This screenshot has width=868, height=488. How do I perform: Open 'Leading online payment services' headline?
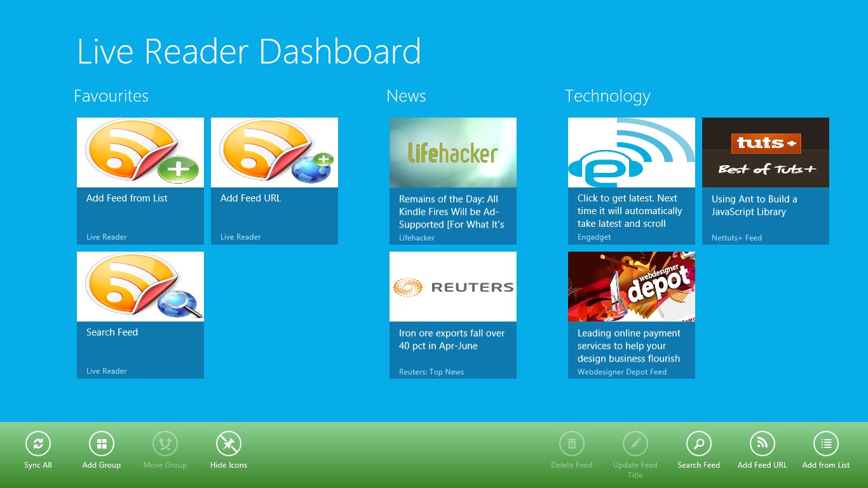629,346
